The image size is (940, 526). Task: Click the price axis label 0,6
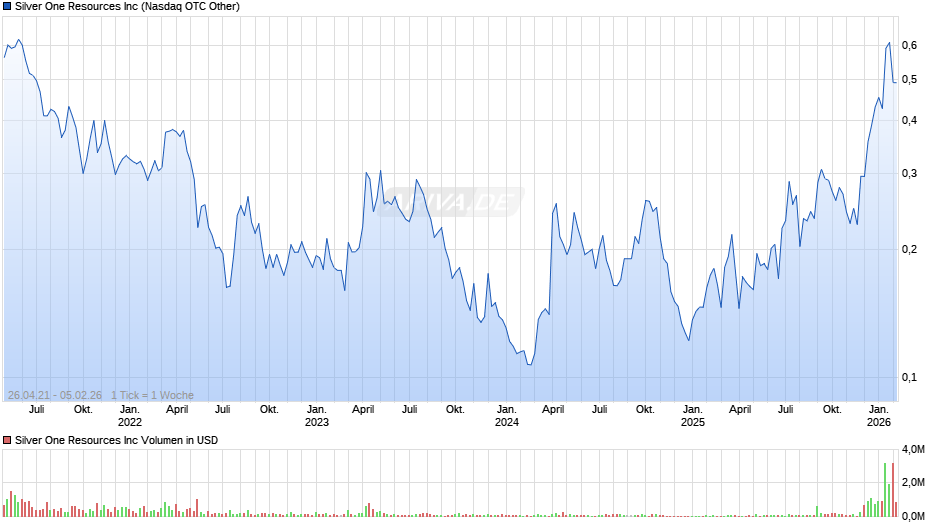[x=909, y=46]
